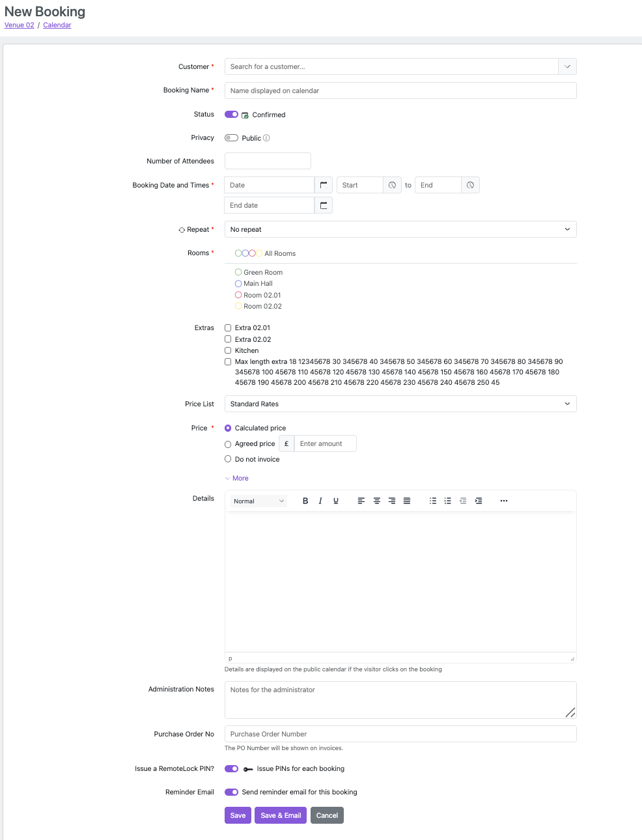642x840 pixels.
Task: Expand the More options section
Action: (x=240, y=478)
